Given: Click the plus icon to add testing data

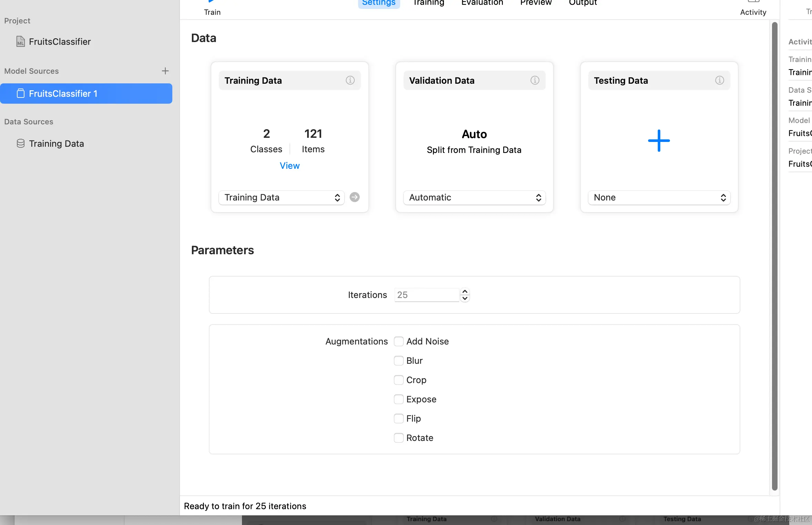Looking at the screenshot, I should click(659, 141).
